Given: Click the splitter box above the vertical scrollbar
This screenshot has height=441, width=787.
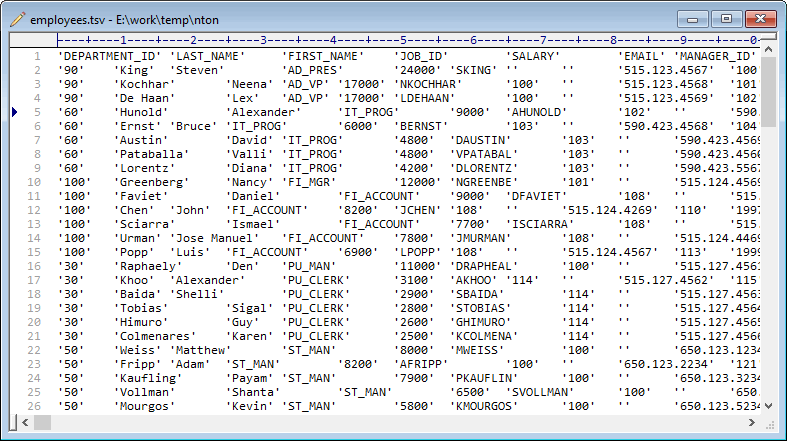Looking at the screenshot, I should pyautogui.click(x=768, y=38).
